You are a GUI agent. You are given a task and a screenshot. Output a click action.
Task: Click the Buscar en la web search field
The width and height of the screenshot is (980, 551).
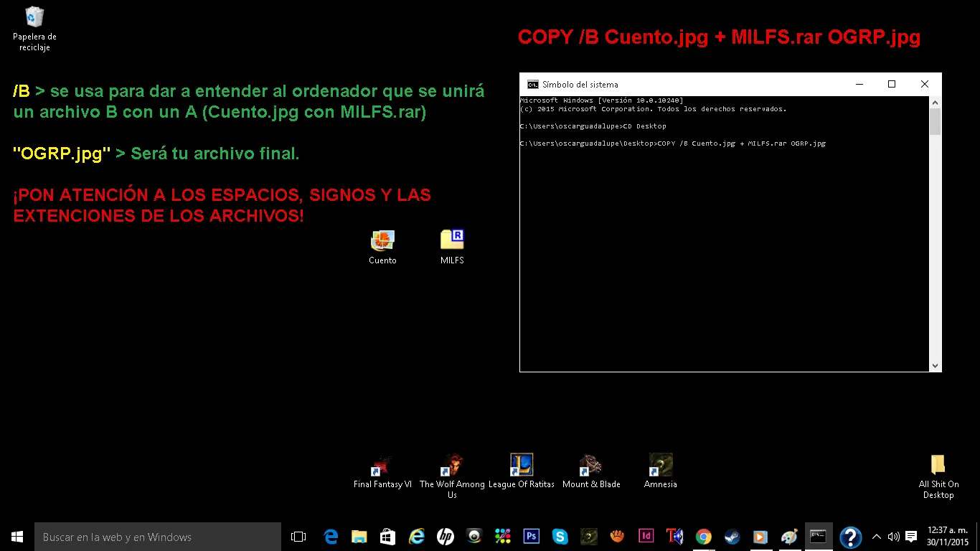click(158, 536)
